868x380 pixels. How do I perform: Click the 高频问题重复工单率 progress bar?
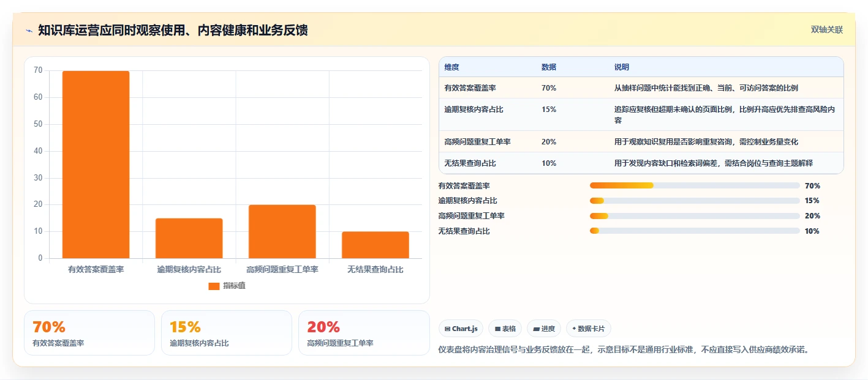(695, 216)
